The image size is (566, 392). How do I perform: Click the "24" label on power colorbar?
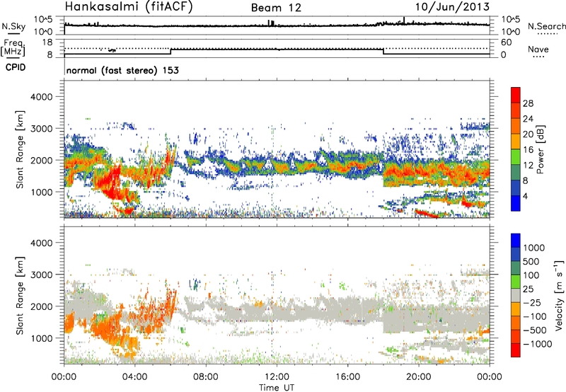528,119
